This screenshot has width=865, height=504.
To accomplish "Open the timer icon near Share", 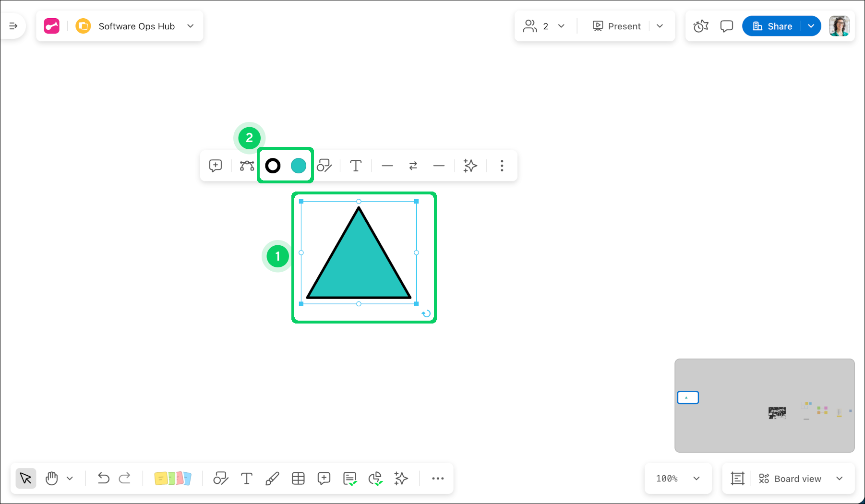I will point(700,26).
